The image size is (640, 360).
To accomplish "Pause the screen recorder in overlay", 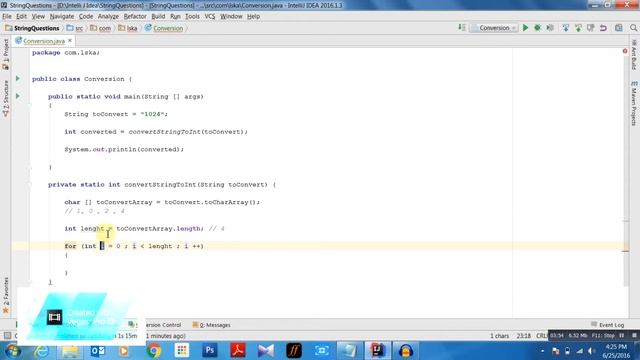I will 622,335.
